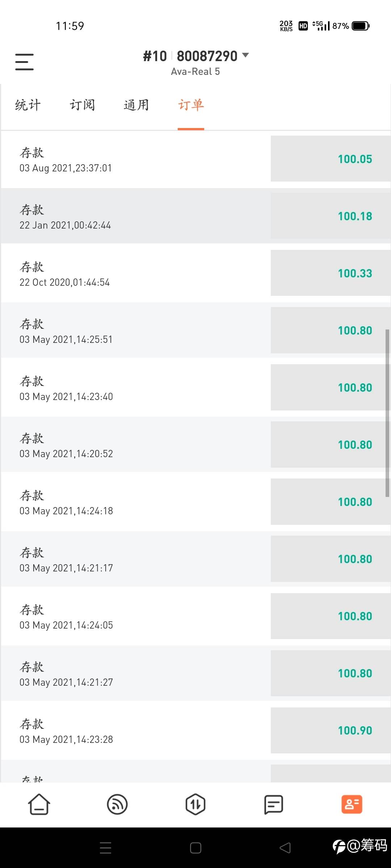Tap the trade arrows hexagon icon

coord(195,804)
